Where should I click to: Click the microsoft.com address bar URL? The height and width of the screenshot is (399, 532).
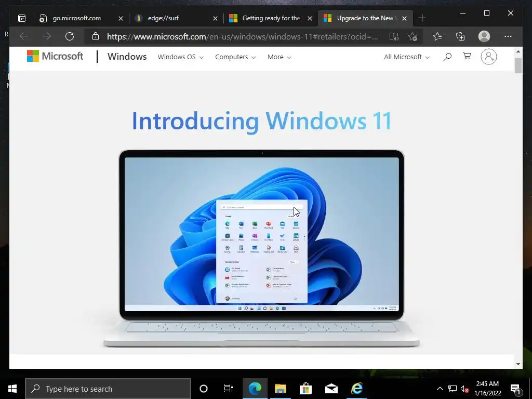tap(242, 37)
